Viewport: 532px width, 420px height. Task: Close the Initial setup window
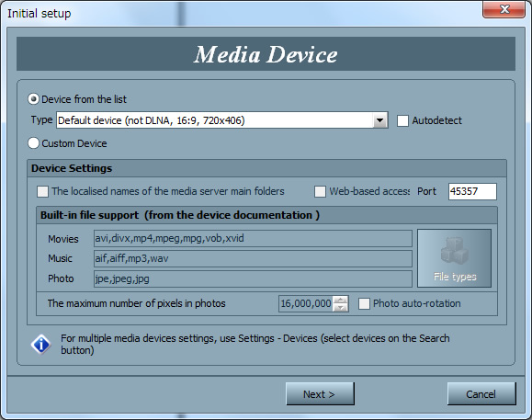[x=504, y=9]
